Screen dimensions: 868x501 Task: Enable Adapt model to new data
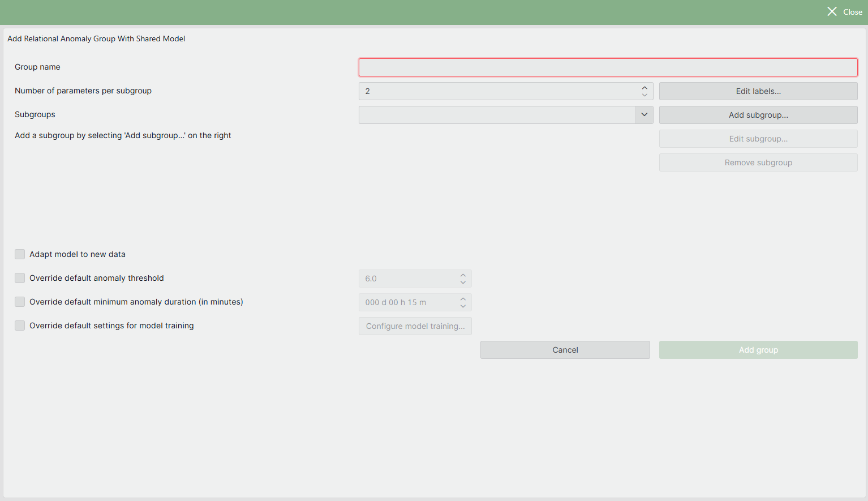(20, 254)
